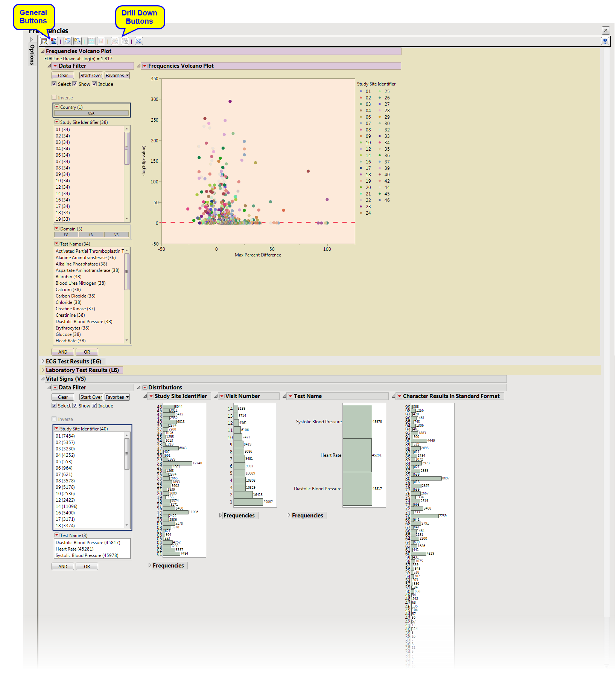Click the report icon with red square
Image resolution: width=616 pixels, height=685 pixels.
tap(53, 41)
